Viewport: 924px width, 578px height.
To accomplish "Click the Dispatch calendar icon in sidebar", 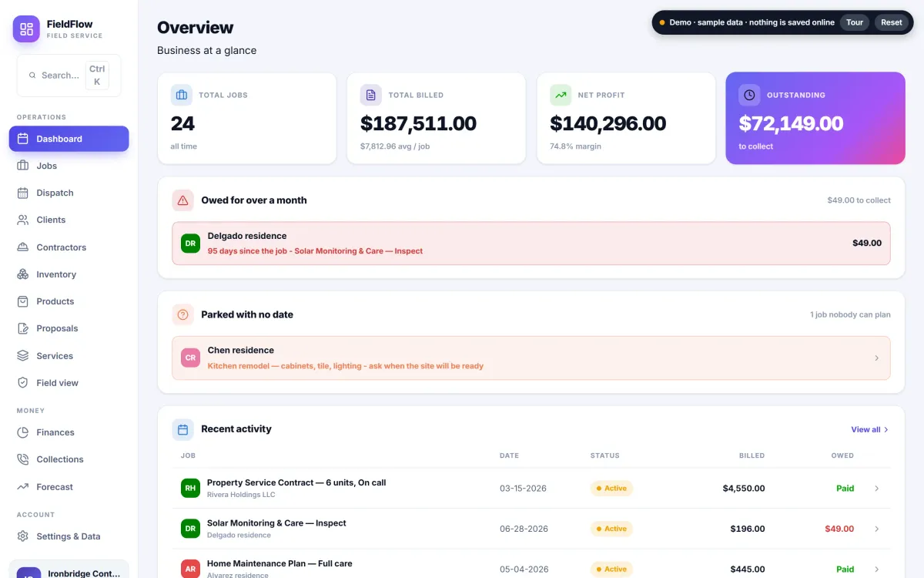I will [23, 193].
